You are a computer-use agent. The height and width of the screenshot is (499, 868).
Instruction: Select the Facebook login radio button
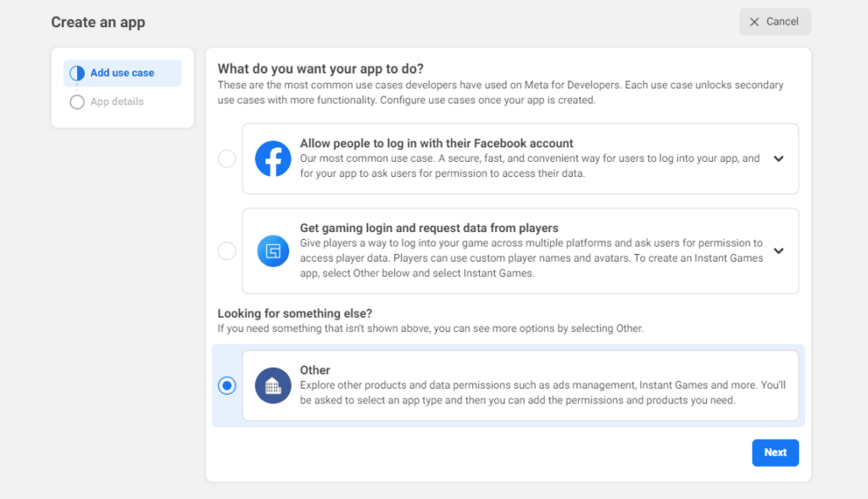(227, 158)
